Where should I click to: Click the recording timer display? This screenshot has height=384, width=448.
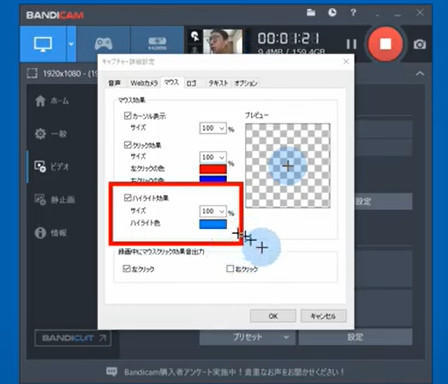pyautogui.click(x=289, y=39)
